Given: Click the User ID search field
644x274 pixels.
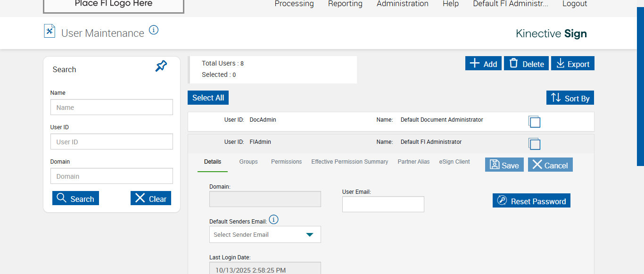Looking at the screenshot, I should click(x=112, y=142).
